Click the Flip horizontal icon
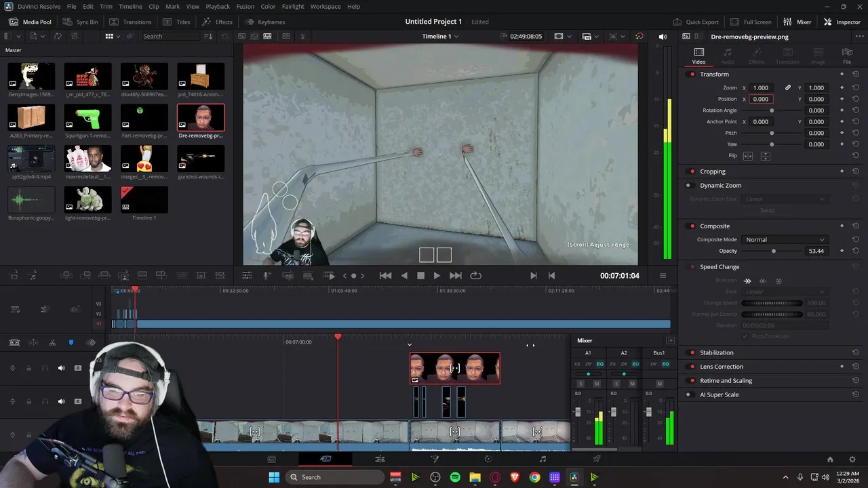Image resolution: width=868 pixels, height=488 pixels. [x=748, y=156]
